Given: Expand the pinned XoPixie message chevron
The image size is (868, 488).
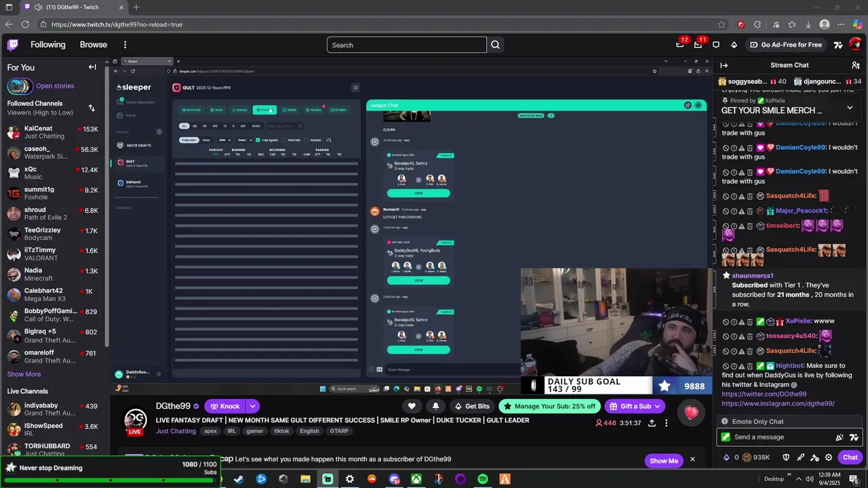Looking at the screenshot, I should (850, 108).
